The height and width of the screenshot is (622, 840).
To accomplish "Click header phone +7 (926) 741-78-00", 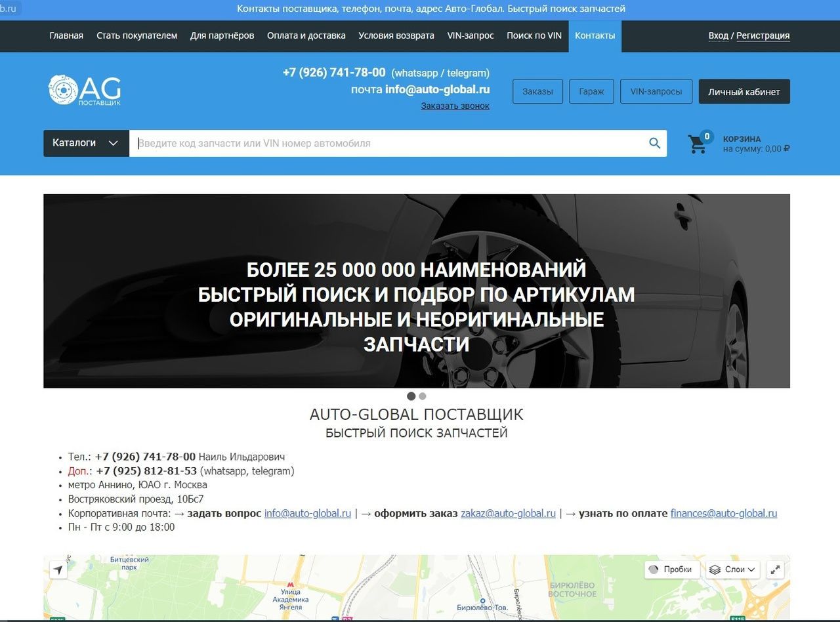I will coord(334,72).
